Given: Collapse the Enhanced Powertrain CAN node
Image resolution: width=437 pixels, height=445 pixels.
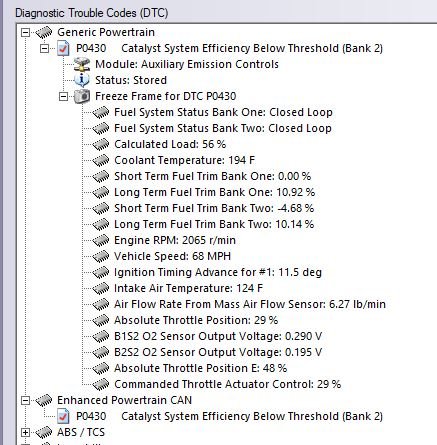Looking at the screenshot, I should pyautogui.click(x=25, y=400).
